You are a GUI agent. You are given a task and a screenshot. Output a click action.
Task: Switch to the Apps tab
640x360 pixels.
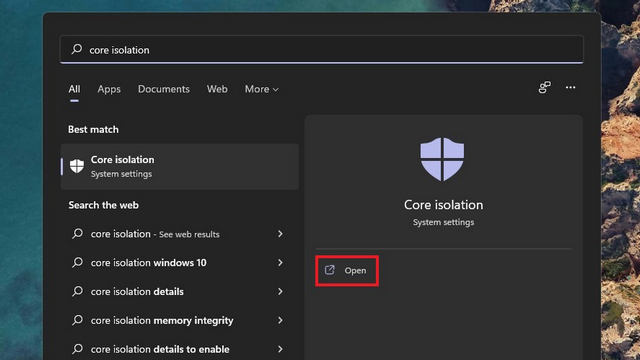(109, 89)
